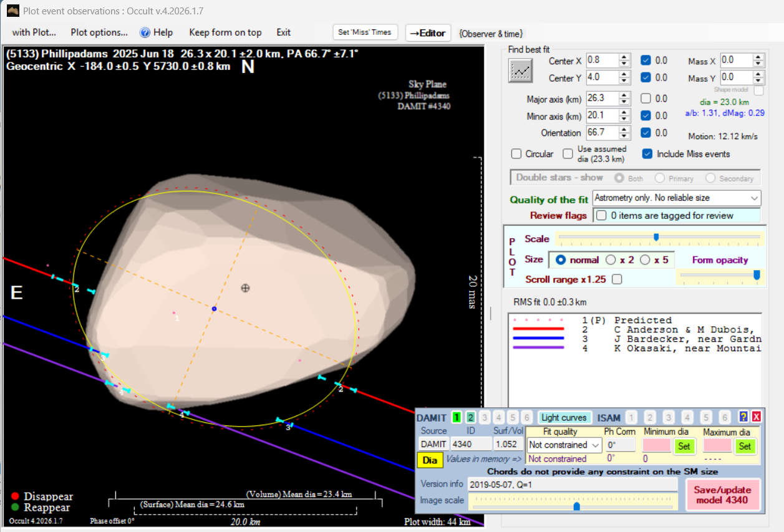
Task: Select DAMIT shape model 5
Action: [513, 417]
